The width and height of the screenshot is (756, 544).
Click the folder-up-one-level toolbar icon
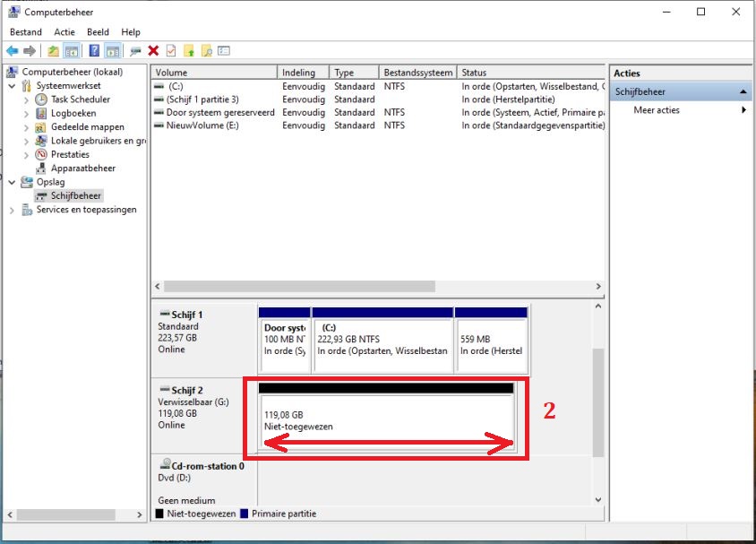tap(54, 51)
